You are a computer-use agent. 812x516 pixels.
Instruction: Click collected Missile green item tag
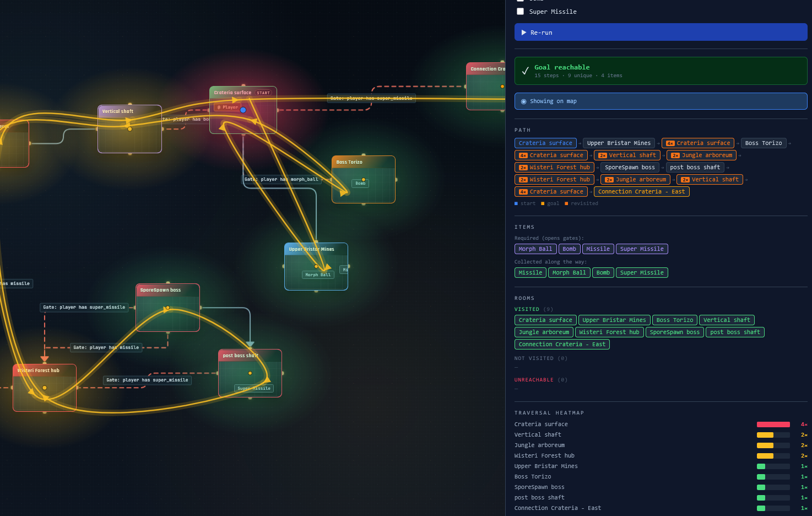click(530, 272)
